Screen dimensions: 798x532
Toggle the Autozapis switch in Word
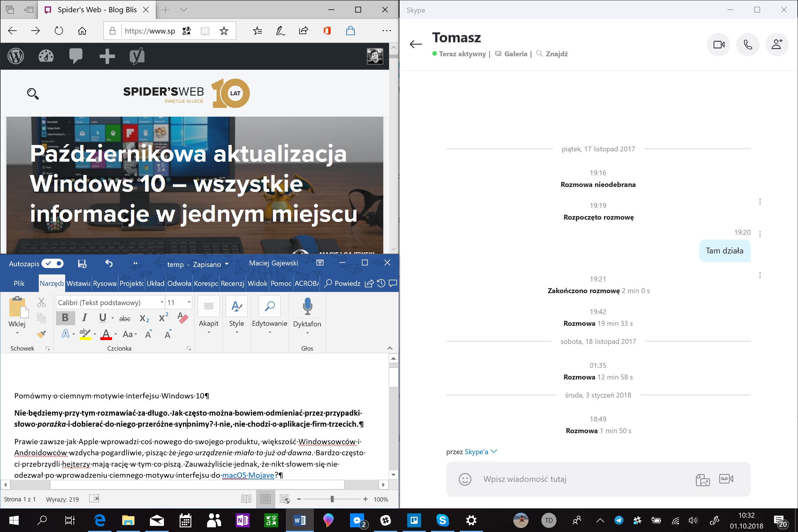click(52, 264)
